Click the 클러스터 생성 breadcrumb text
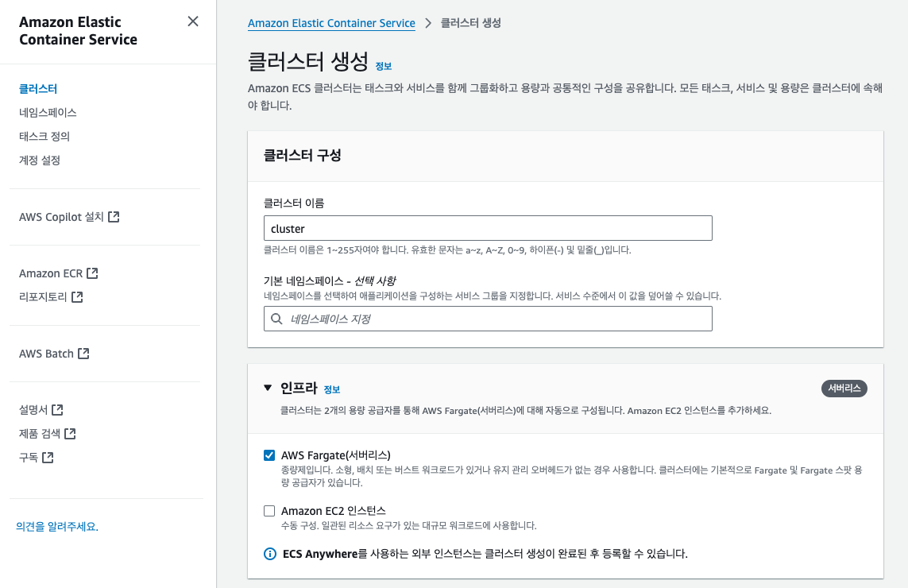Viewport: 908px width, 588px height. click(471, 23)
